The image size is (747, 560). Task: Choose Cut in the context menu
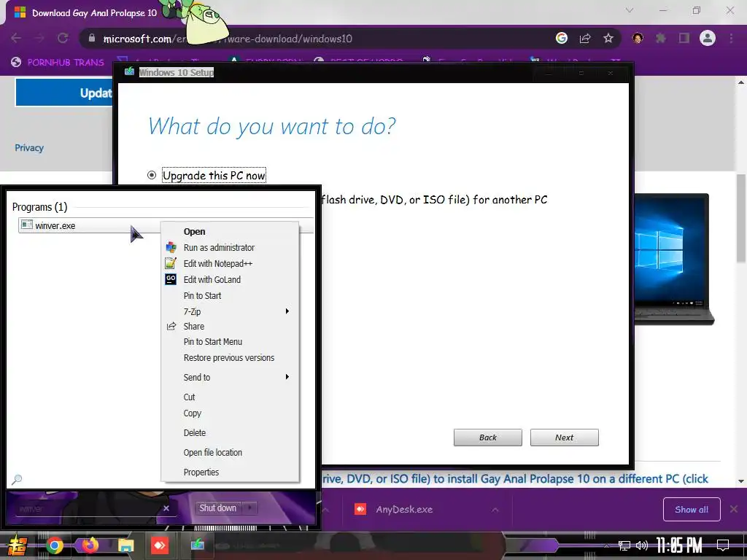[230, 397]
